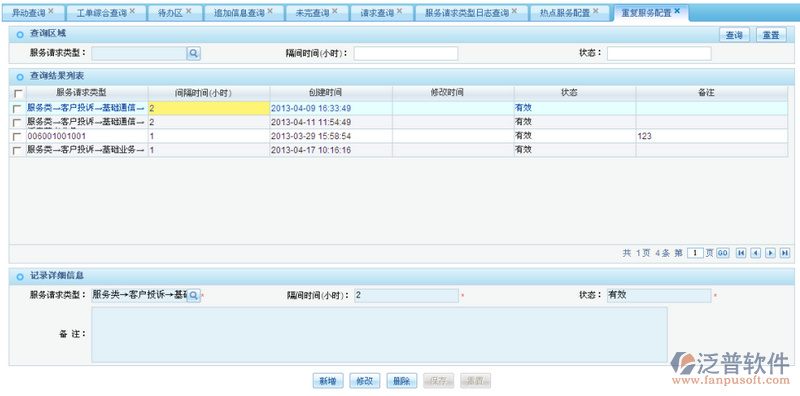Check the row created 2013-04-11 11:54:49
This screenshot has width=800, height=396.
pos(18,123)
